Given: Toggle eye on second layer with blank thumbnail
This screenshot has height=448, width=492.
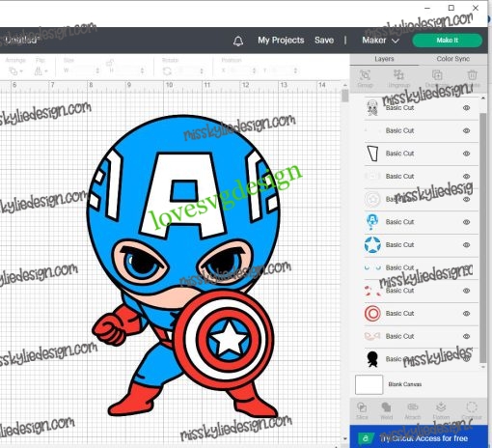Looking at the screenshot, I should [x=467, y=131].
